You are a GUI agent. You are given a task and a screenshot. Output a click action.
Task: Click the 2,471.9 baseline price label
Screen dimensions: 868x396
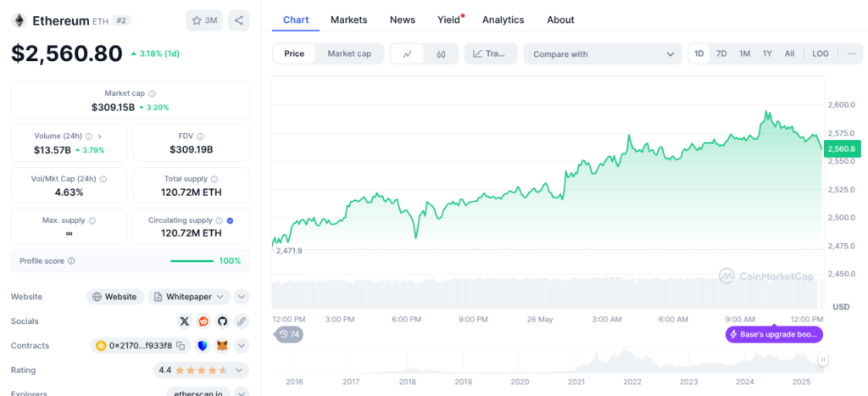288,251
